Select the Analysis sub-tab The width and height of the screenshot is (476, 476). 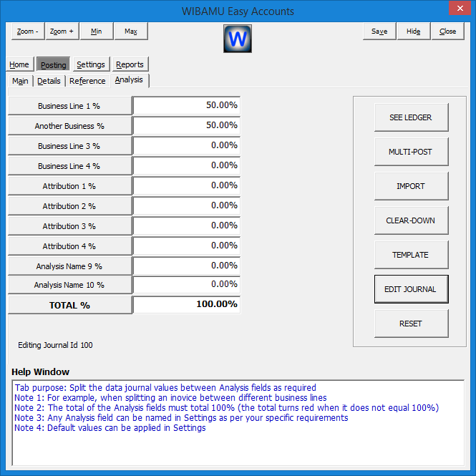point(130,80)
